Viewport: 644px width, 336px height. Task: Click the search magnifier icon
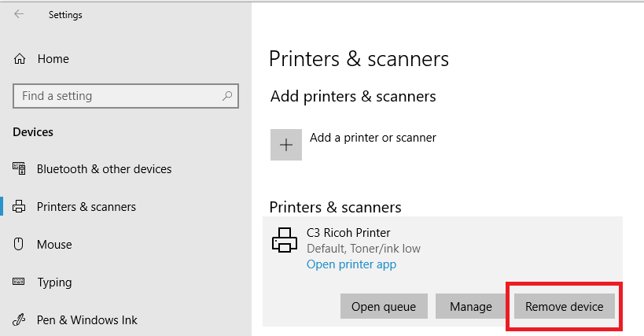point(227,96)
